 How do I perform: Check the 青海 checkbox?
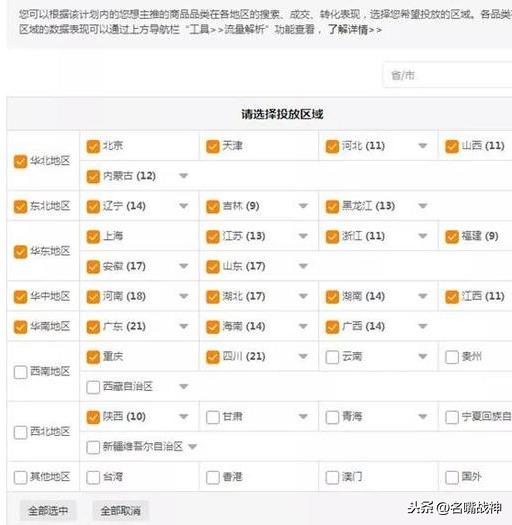[x=332, y=417]
